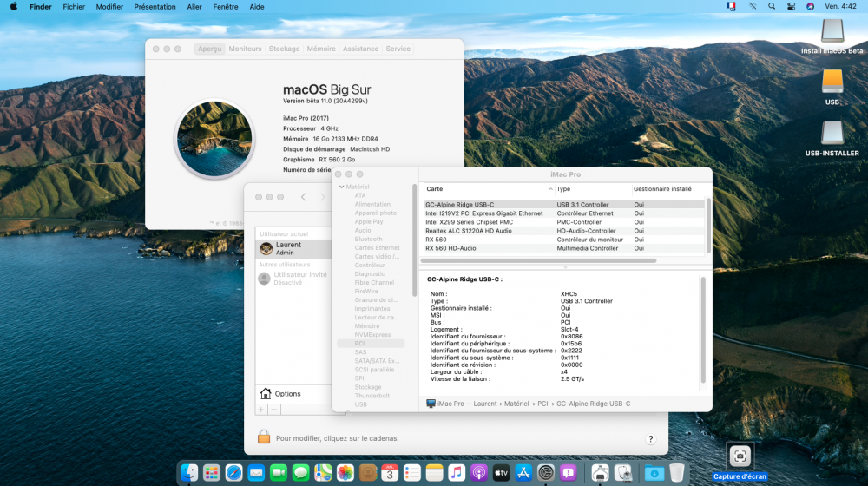Start FaceTime from the Dock

[279, 473]
